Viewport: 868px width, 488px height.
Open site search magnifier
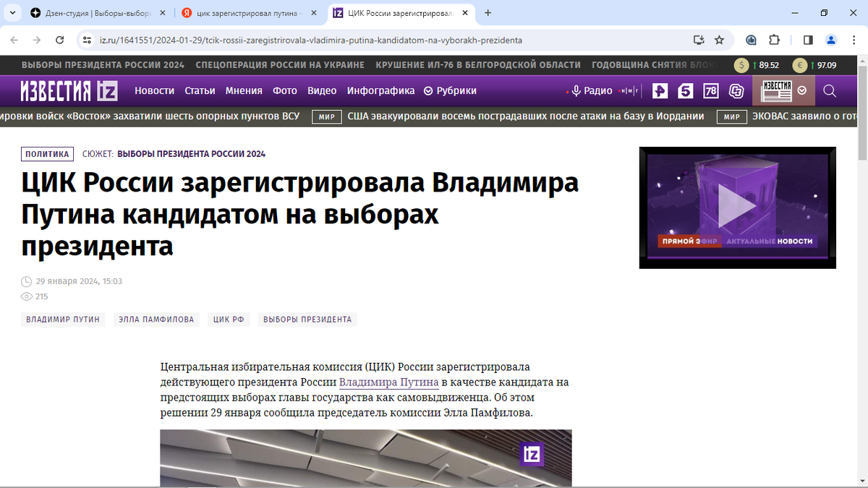click(x=830, y=91)
